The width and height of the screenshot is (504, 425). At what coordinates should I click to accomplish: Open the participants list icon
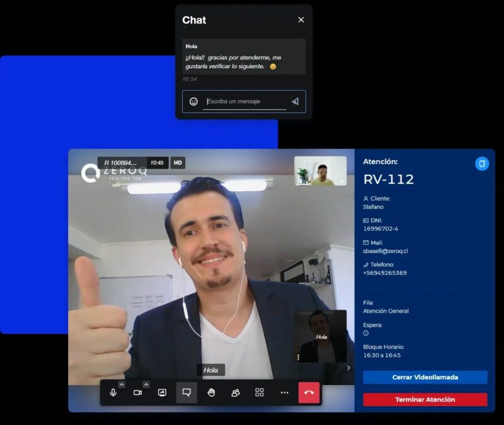(x=235, y=392)
